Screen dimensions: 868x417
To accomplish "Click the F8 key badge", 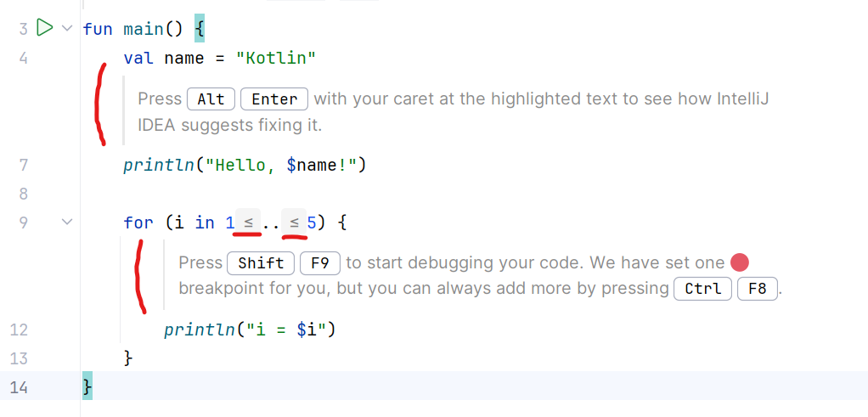I will [758, 289].
